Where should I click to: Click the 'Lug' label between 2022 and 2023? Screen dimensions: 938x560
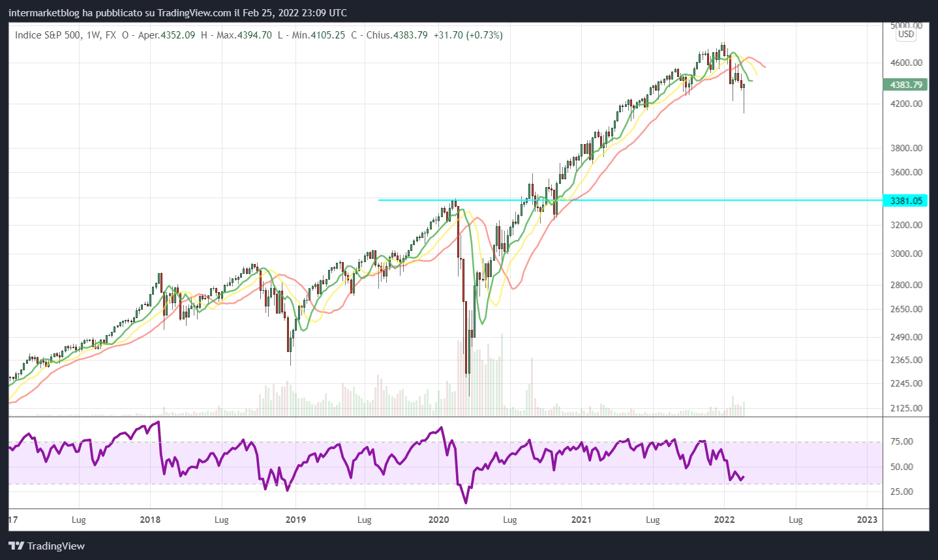click(x=796, y=520)
